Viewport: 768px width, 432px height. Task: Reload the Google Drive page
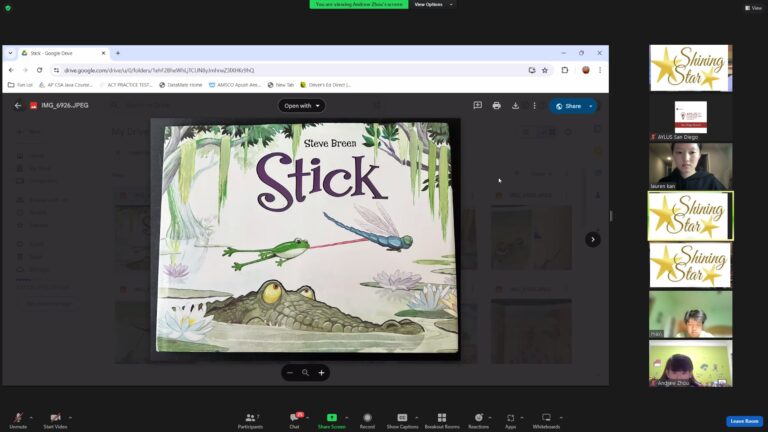(x=40, y=70)
